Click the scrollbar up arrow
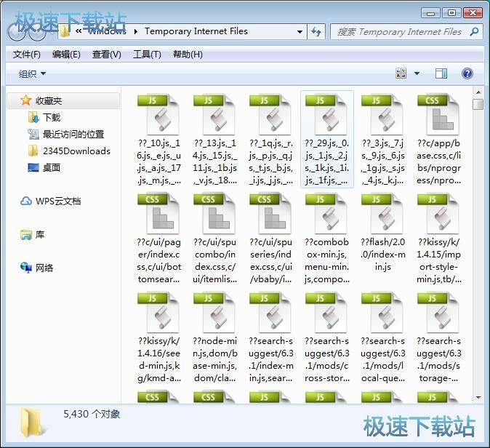Image resolution: width=490 pixels, height=448 pixels. [x=478, y=92]
